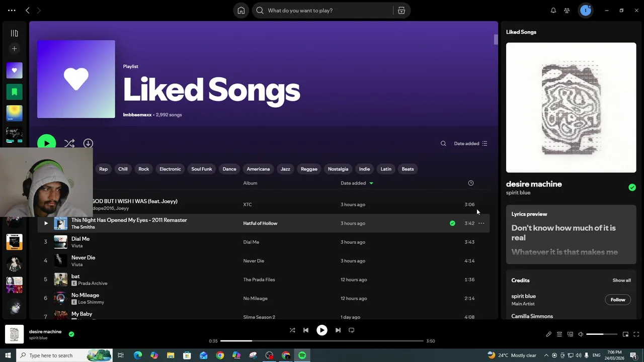Sort by duration clock column icon
Viewport: 644px width, 362px height.
click(x=471, y=183)
